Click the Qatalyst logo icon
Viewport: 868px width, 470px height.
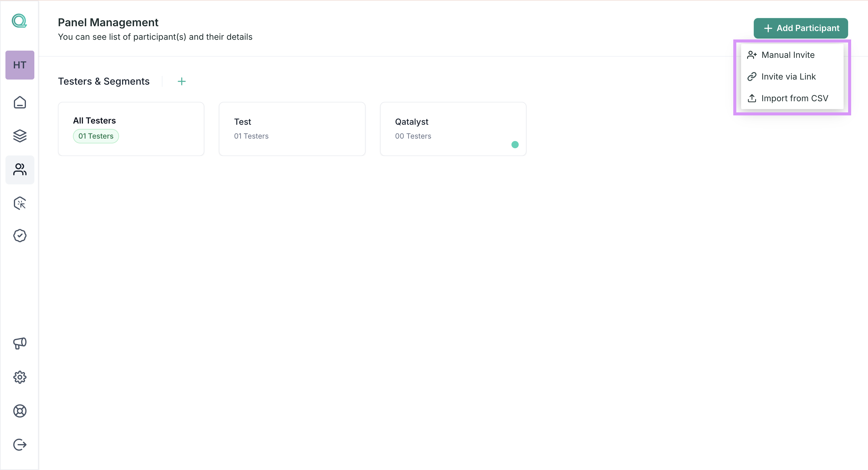pos(20,21)
